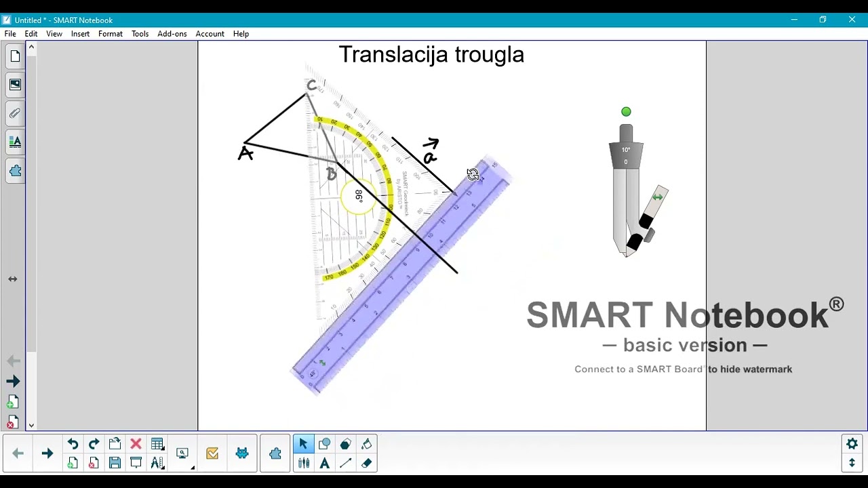Choose the Text tool
Image resolution: width=868 pixels, height=488 pixels.
pyautogui.click(x=324, y=463)
